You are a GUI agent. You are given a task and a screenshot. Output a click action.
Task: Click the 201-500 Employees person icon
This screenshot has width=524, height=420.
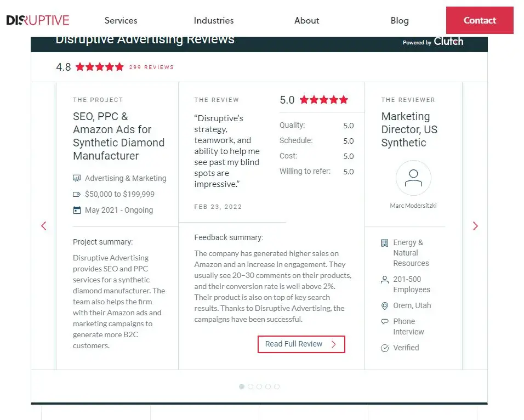point(385,280)
